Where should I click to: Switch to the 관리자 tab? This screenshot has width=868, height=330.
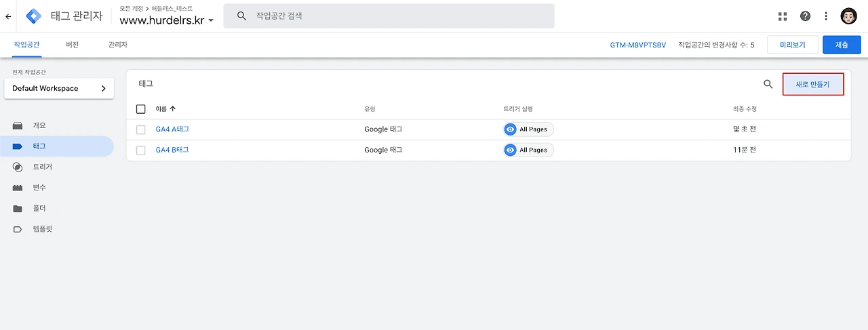click(117, 45)
